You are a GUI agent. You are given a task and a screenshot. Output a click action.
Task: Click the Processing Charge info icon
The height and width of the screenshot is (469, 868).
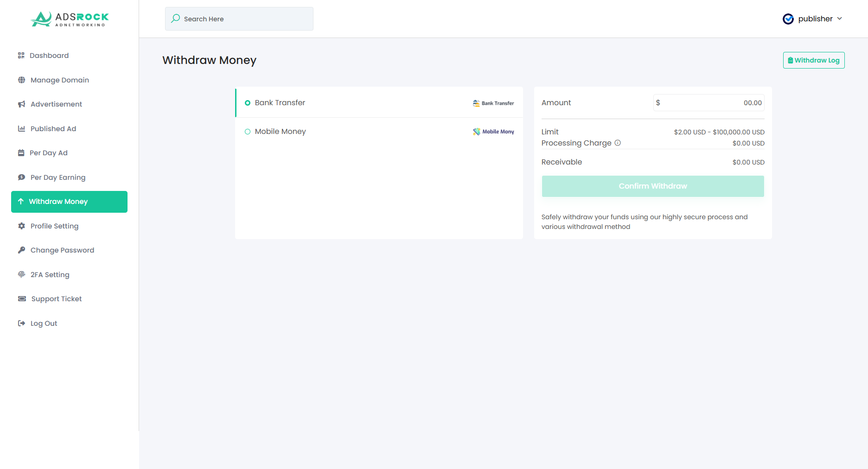click(x=618, y=143)
